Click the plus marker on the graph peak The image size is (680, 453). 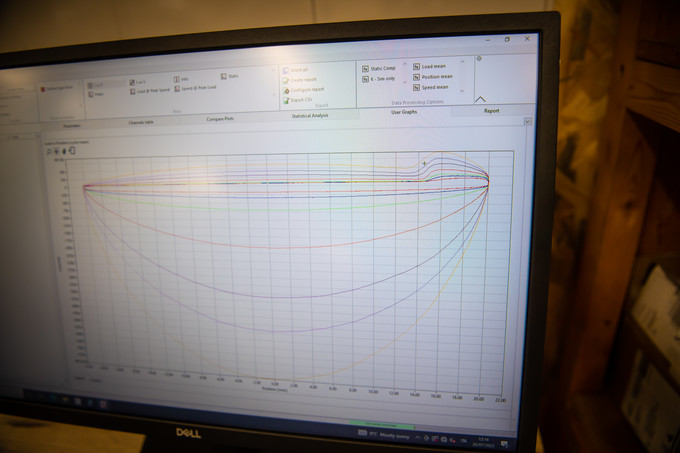(424, 162)
